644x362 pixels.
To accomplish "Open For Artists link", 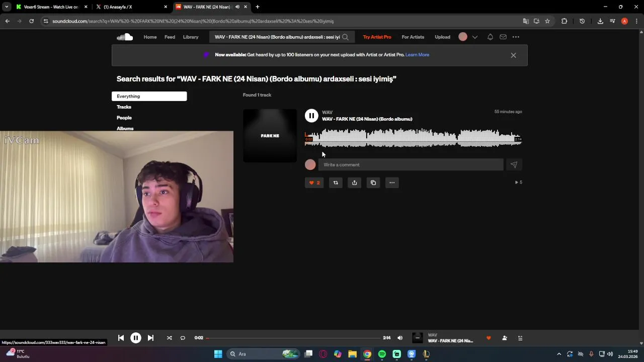I will pos(413,37).
